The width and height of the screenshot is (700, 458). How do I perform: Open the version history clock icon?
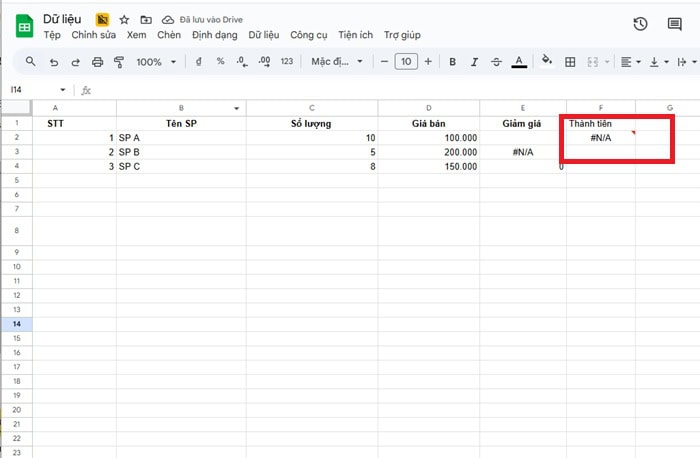(640, 24)
